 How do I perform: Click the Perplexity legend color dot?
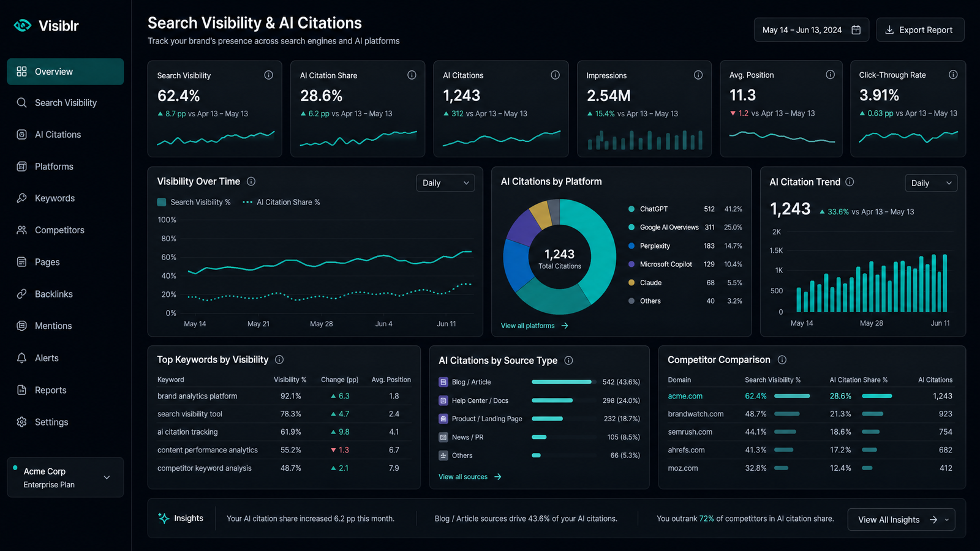(x=631, y=246)
